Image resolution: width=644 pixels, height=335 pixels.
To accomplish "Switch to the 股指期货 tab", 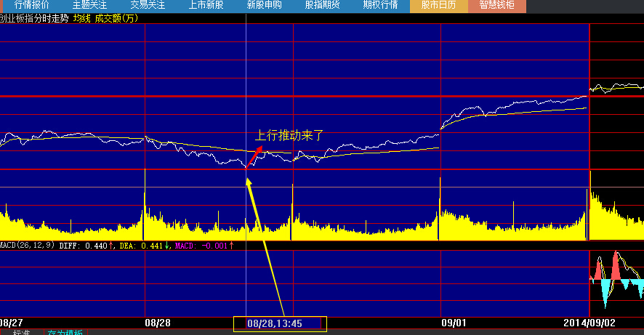I will coord(322,6).
